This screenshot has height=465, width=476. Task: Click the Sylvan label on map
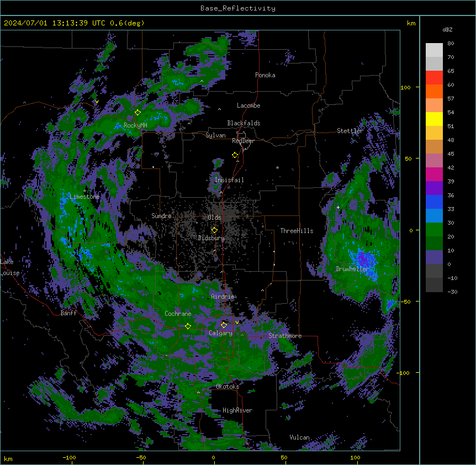coord(215,135)
